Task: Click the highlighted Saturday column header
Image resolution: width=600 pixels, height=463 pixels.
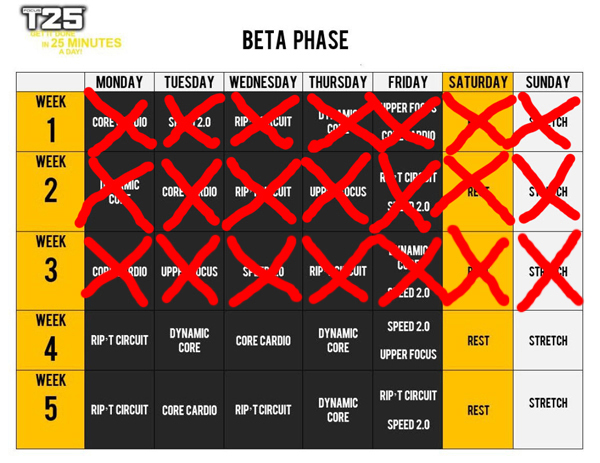Action: coord(478,82)
